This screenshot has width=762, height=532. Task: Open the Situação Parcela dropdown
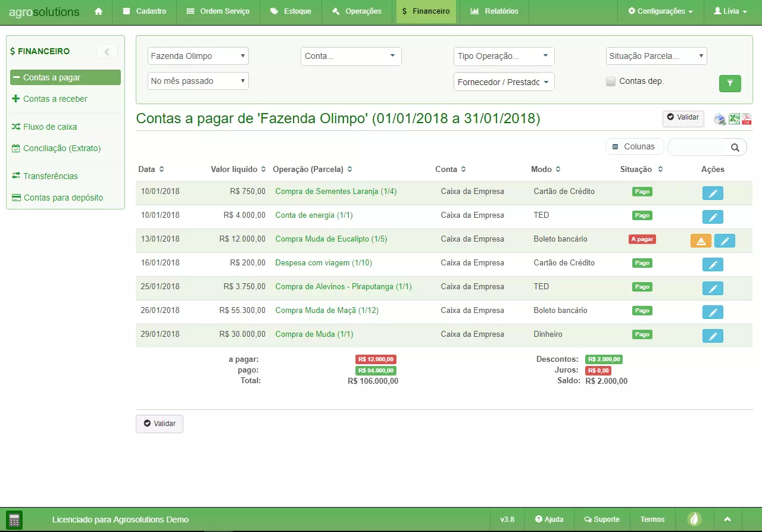click(656, 56)
